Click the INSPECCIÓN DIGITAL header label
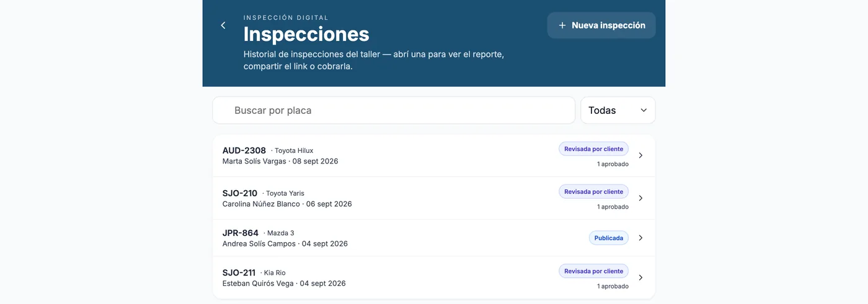This screenshot has height=304, width=868. point(286,18)
